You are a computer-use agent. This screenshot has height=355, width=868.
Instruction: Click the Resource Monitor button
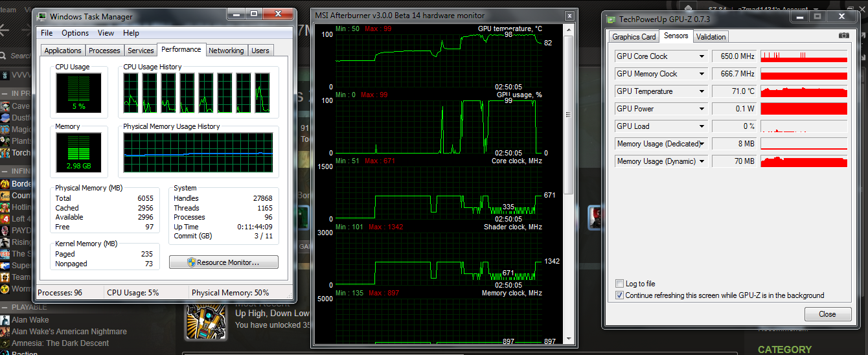[x=223, y=262]
